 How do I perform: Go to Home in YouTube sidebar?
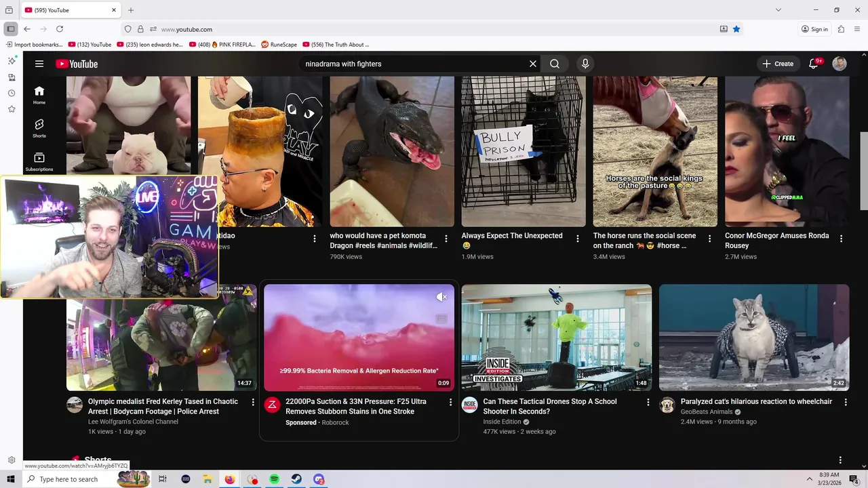[x=39, y=95]
